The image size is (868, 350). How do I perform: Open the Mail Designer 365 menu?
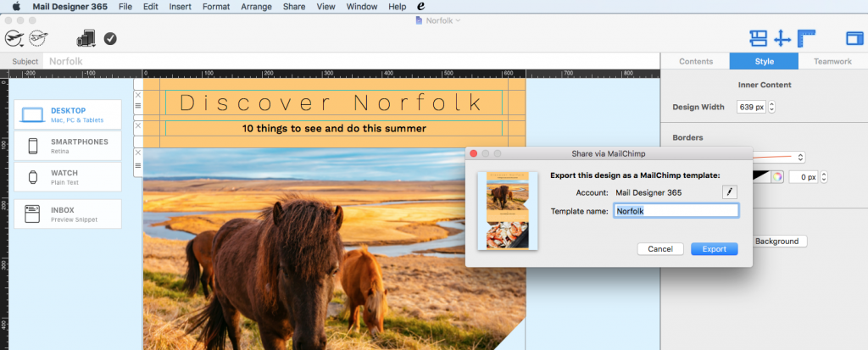pyautogui.click(x=70, y=7)
